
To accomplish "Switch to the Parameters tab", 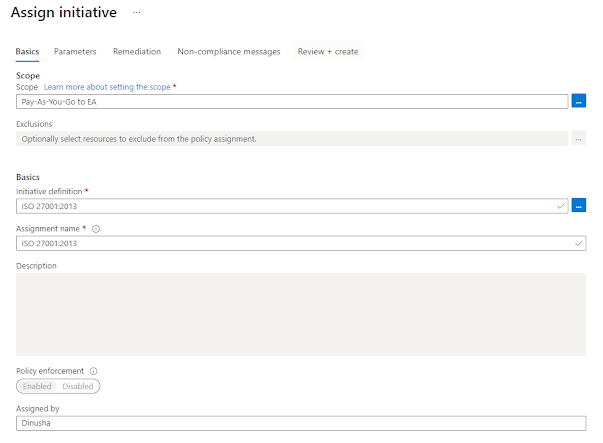I will 75,51.
